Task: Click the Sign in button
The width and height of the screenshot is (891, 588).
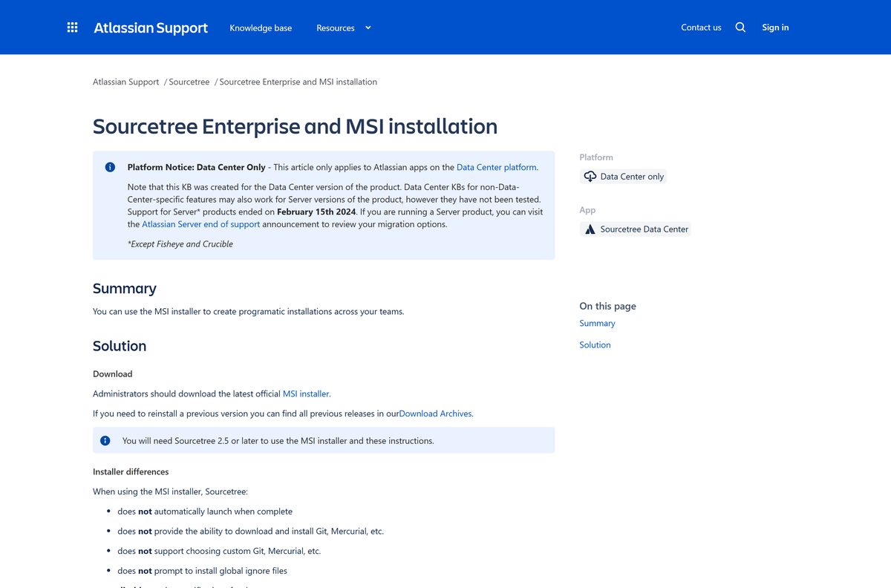Action: [775, 27]
